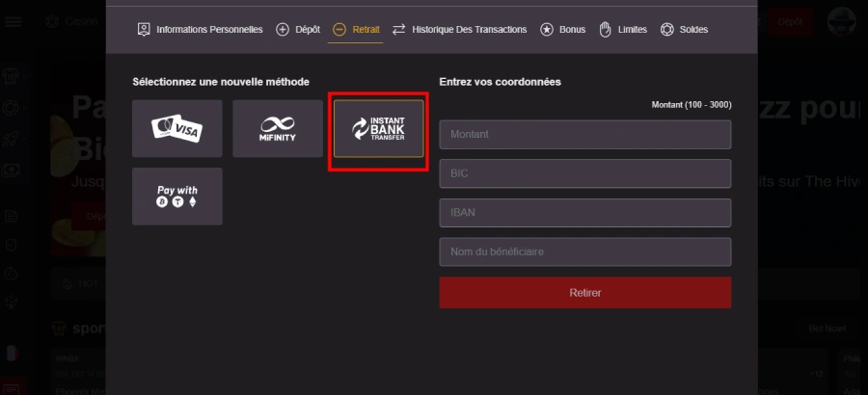Click the person icon beside Informations Personnelles
Image resolution: width=868 pixels, height=395 pixels.
144,29
